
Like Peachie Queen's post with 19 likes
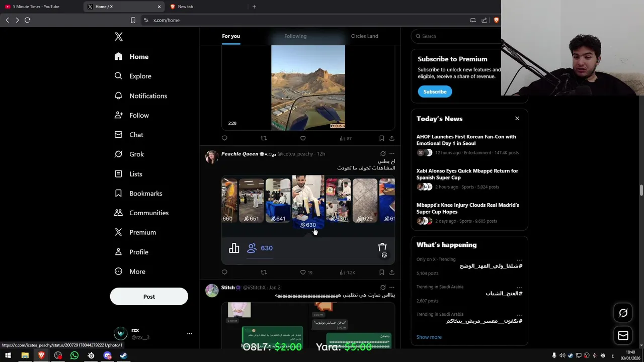(306, 272)
